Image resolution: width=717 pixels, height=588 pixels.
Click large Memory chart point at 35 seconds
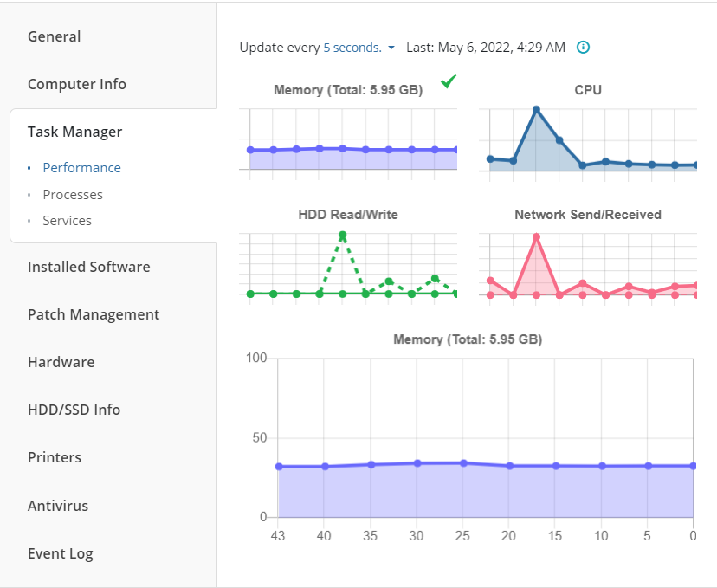[x=371, y=464]
